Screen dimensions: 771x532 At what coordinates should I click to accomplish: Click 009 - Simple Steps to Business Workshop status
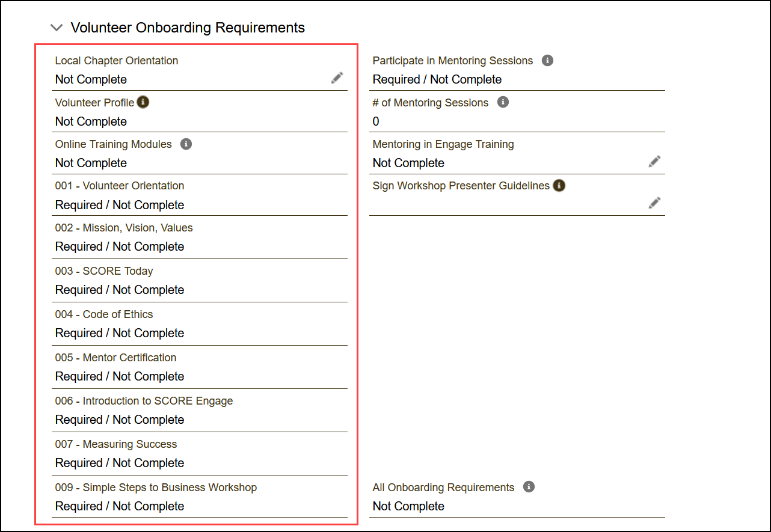tap(120, 506)
